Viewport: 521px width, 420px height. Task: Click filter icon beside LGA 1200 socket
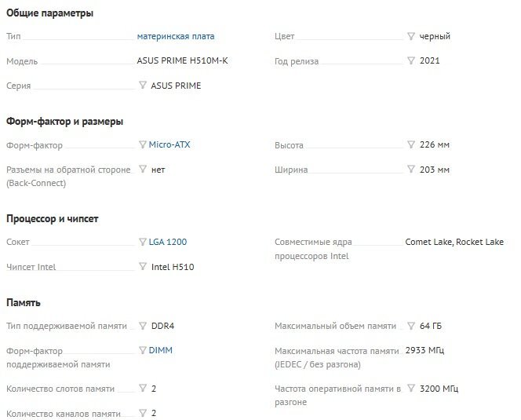(142, 242)
